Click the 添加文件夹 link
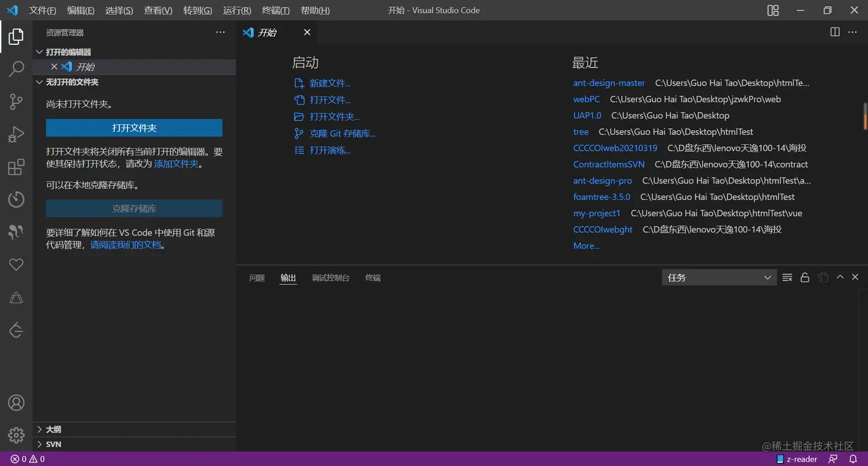The height and width of the screenshot is (466, 868). click(x=176, y=164)
